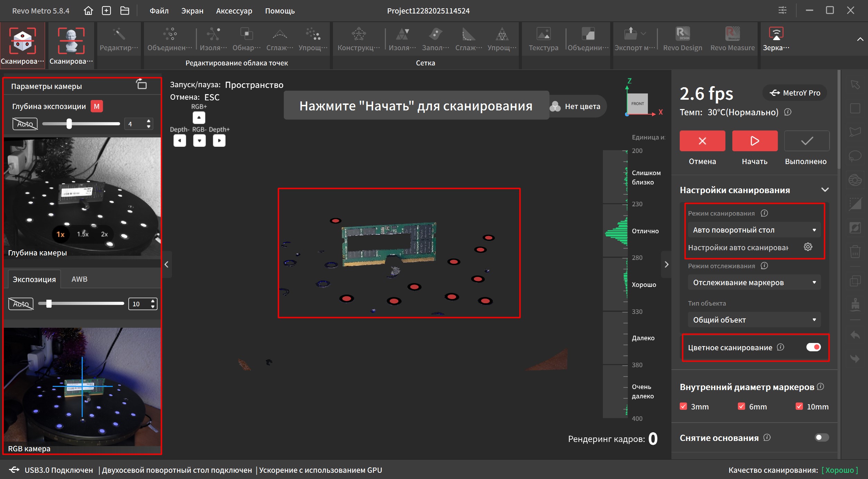Enable the base removal toggle
The width and height of the screenshot is (868, 479).
point(822,437)
